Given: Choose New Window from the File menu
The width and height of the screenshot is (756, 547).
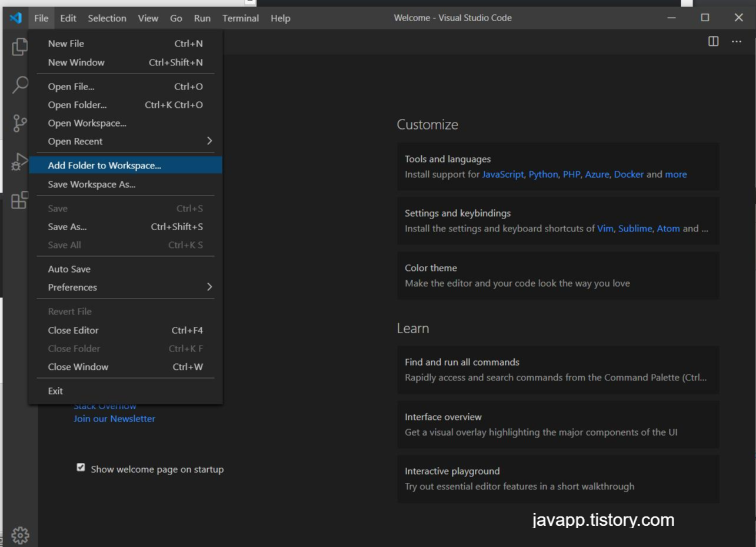Looking at the screenshot, I should click(x=126, y=62).
